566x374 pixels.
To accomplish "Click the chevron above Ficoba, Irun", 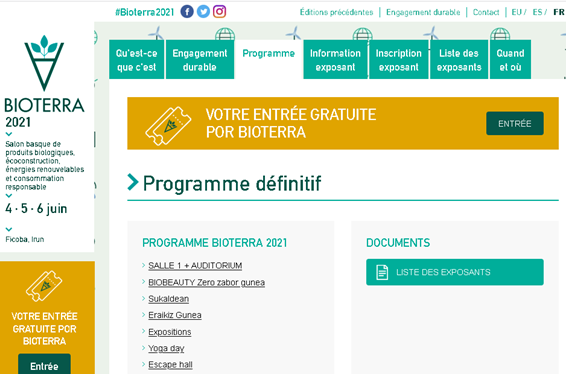I will 9,229.
